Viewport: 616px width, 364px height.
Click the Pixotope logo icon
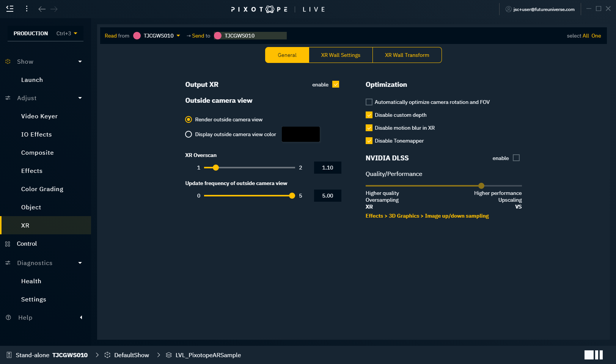coord(270,9)
